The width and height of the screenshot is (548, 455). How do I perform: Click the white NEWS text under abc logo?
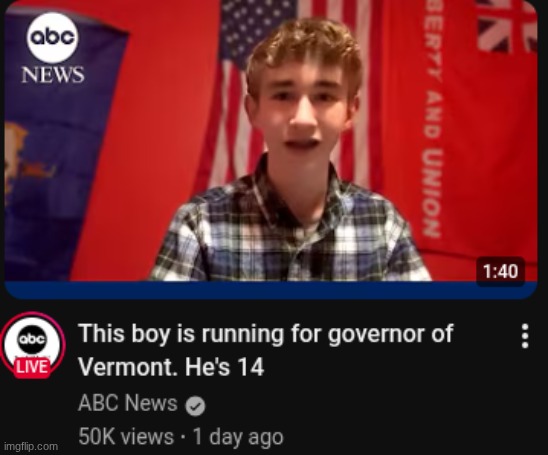(x=53, y=74)
